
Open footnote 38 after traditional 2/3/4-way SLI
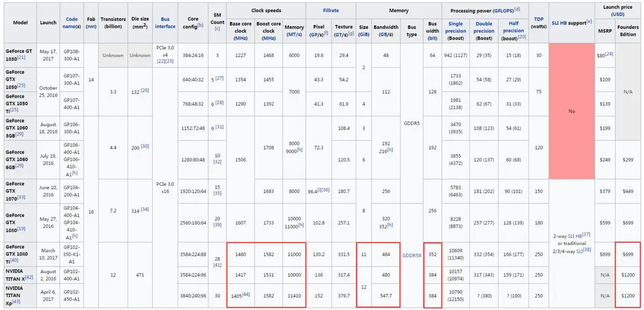click(587, 250)
